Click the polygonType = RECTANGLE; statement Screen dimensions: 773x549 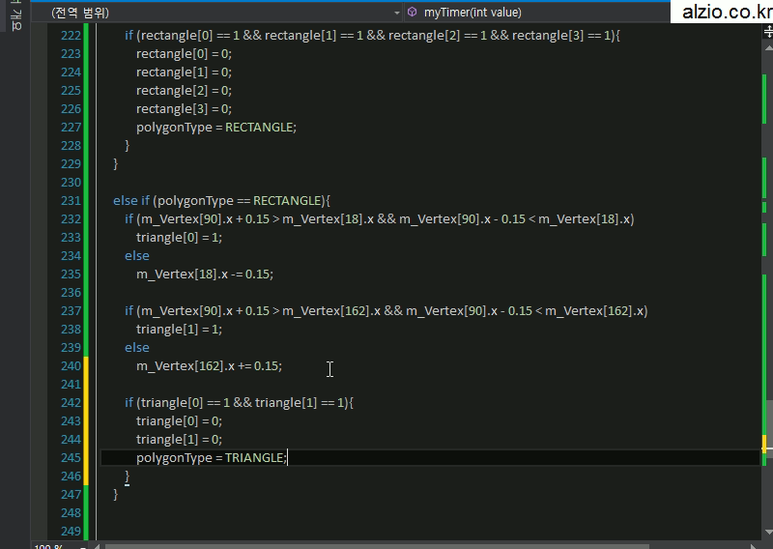coord(216,127)
